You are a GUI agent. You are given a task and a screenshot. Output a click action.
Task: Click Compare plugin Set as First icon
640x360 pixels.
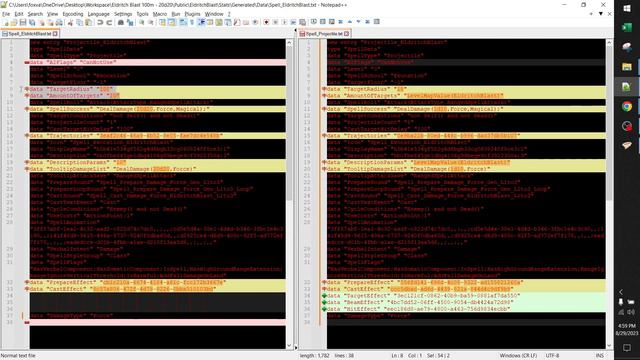[313, 22]
